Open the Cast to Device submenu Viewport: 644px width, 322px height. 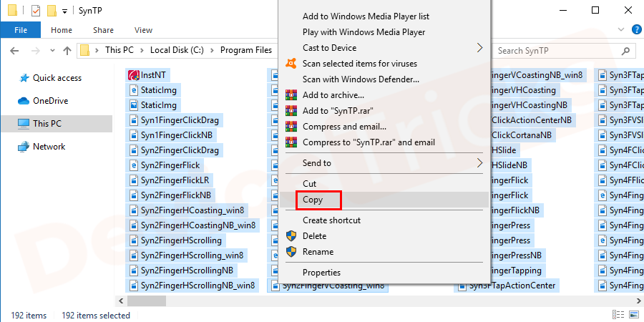(x=479, y=48)
